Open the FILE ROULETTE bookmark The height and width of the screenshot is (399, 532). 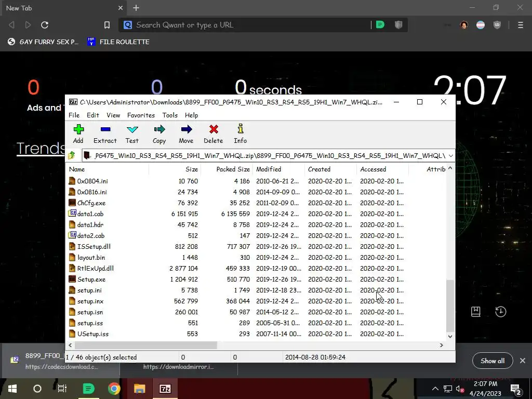118,42
